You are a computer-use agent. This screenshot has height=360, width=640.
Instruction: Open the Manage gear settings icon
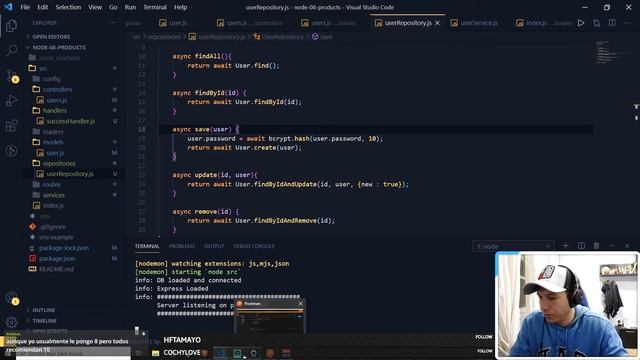pos(11,322)
